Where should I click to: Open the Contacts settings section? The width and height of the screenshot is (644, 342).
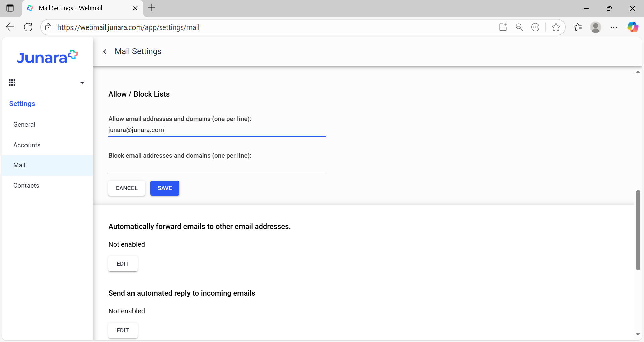click(x=47, y=186)
